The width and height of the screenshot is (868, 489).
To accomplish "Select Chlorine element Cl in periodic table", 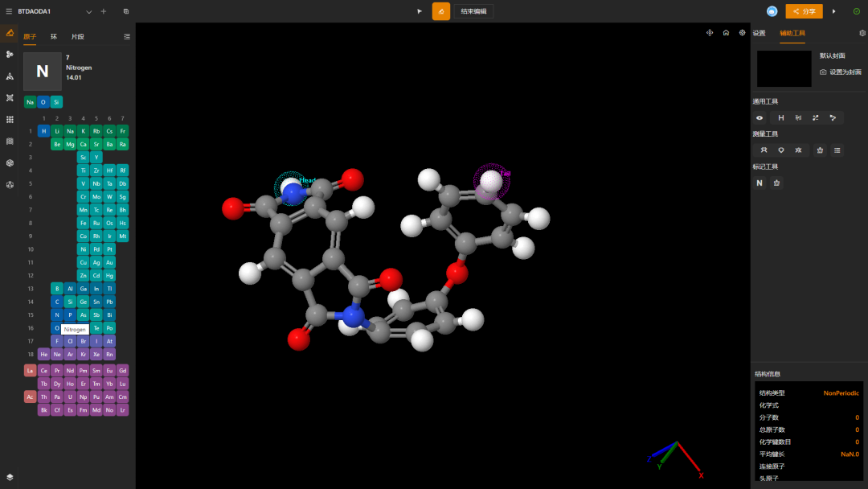I will pos(70,341).
